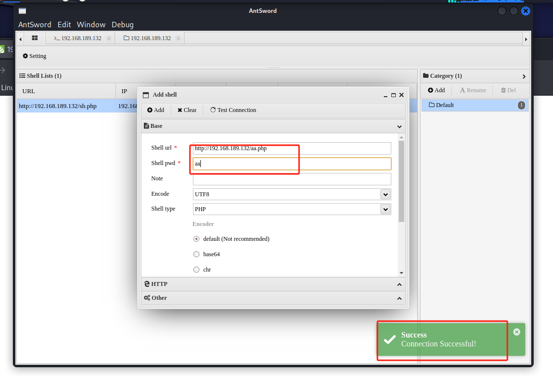
Task: Click the Default category count badge
Action: (521, 105)
